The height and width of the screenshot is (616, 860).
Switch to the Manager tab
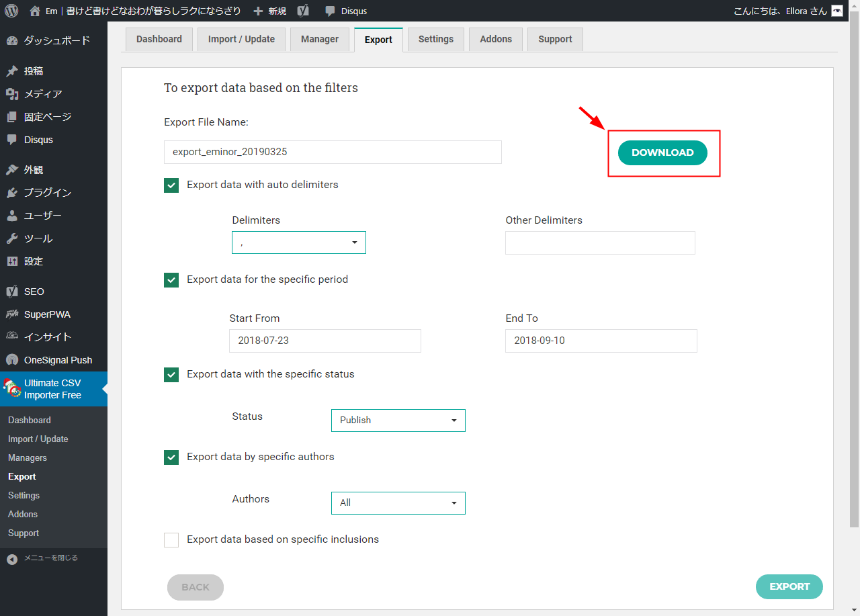point(320,39)
